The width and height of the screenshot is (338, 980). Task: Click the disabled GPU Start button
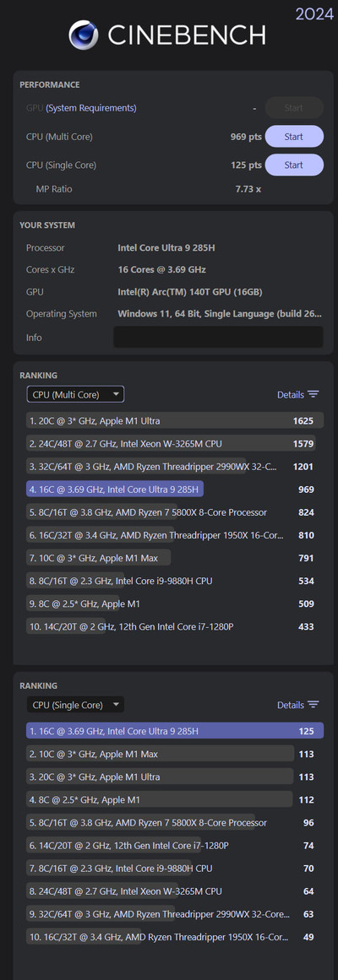[x=294, y=107]
